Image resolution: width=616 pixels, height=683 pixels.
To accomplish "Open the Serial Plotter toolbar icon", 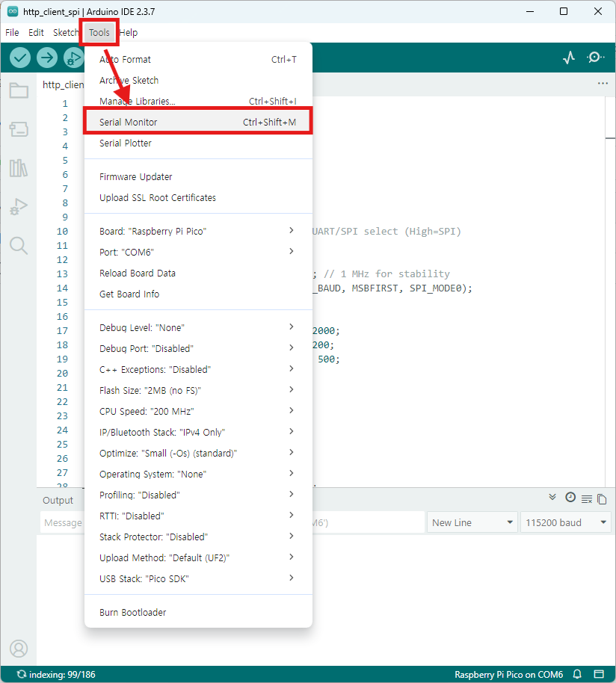I will pyautogui.click(x=569, y=58).
